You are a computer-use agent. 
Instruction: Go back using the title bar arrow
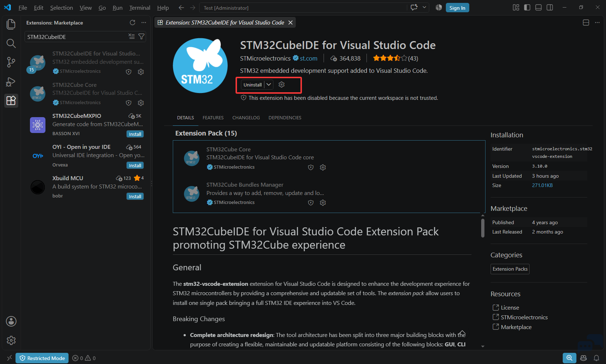[181, 8]
